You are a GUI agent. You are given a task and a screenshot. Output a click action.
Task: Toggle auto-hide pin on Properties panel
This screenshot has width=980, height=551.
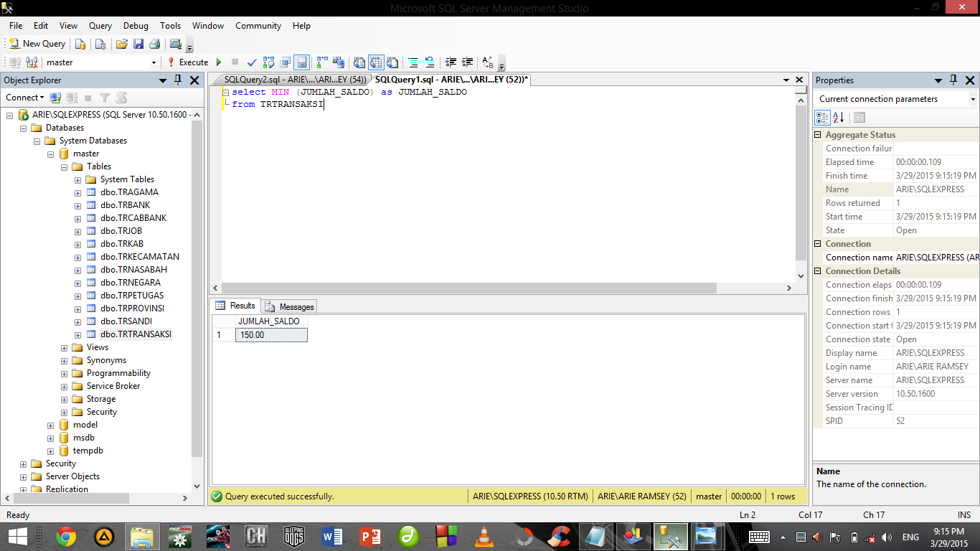pyautogui.click(x=953, y=80)
